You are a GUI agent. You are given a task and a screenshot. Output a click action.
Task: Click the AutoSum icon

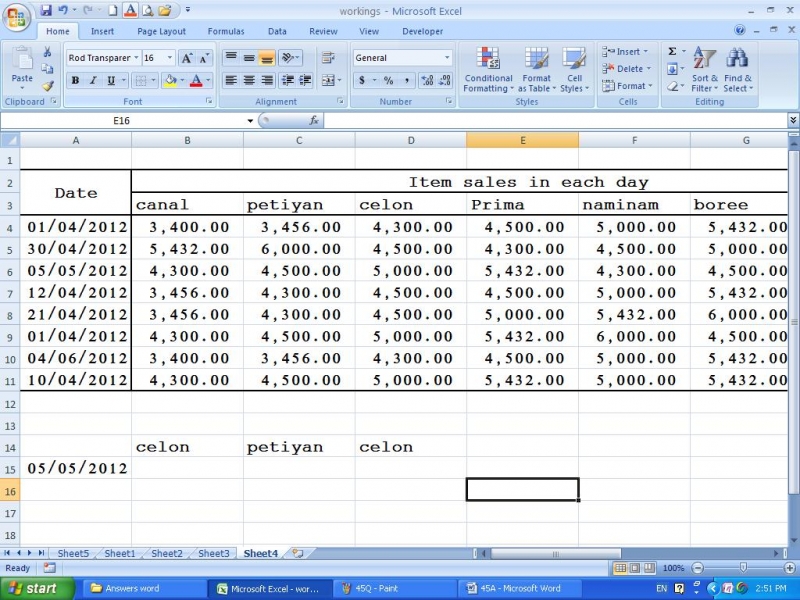pos(672,51)
